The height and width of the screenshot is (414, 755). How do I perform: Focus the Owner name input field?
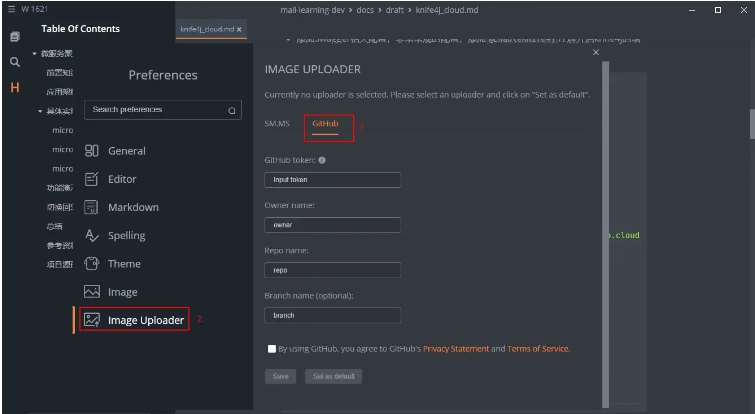pyautogui.click(x=332, y=225)
